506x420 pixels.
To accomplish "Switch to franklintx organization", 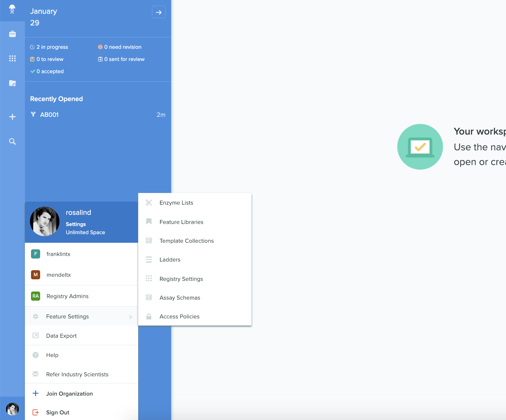I will pyautogui.click(x=82, y=254).
